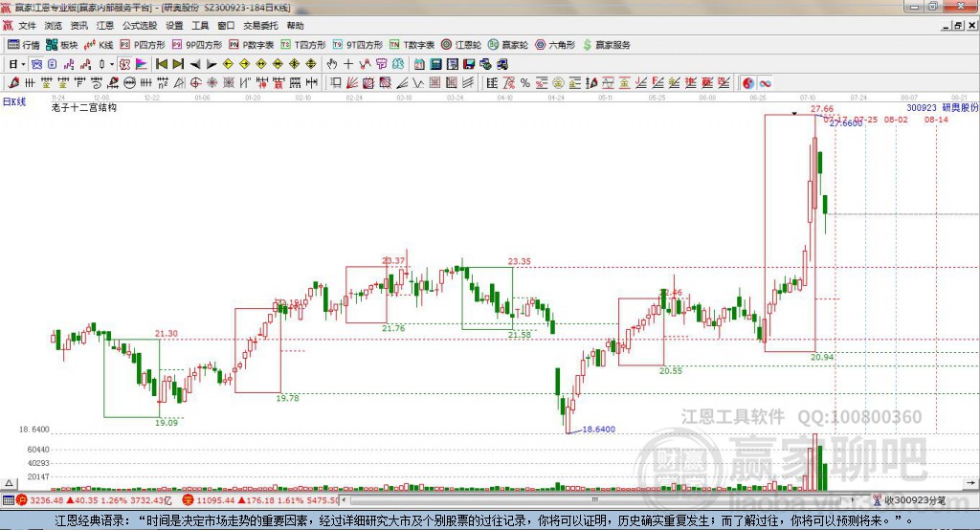Open the 公式选股 menu
Viewport: 980px width, 530px height.
click(140, 26)
